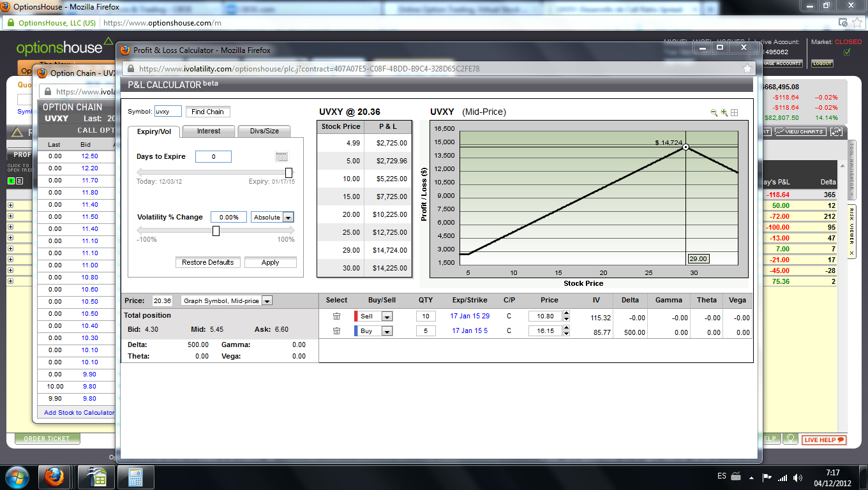Zoom in the P&L chart
This screenshot has width=868, height=490.
[724, 112]
